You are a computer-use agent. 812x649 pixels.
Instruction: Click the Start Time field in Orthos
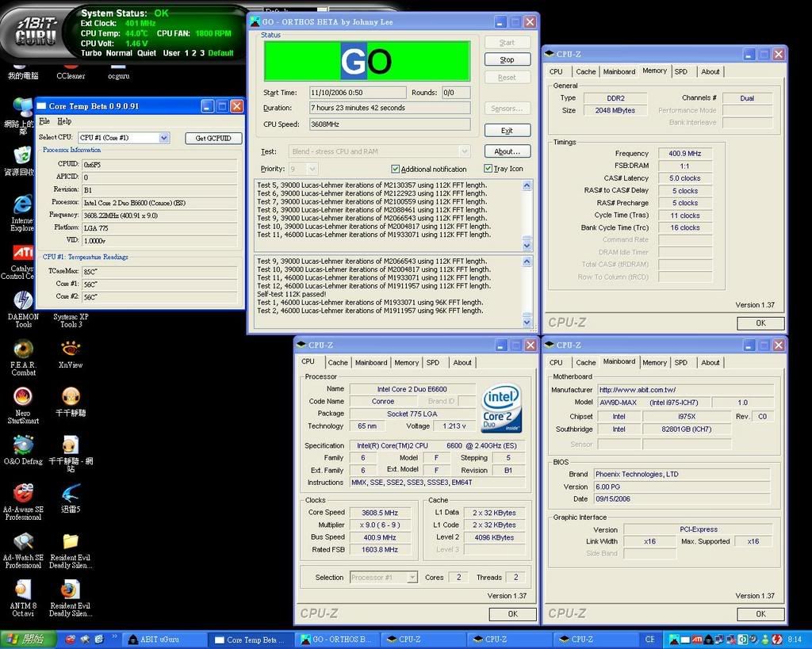(358, 93)
